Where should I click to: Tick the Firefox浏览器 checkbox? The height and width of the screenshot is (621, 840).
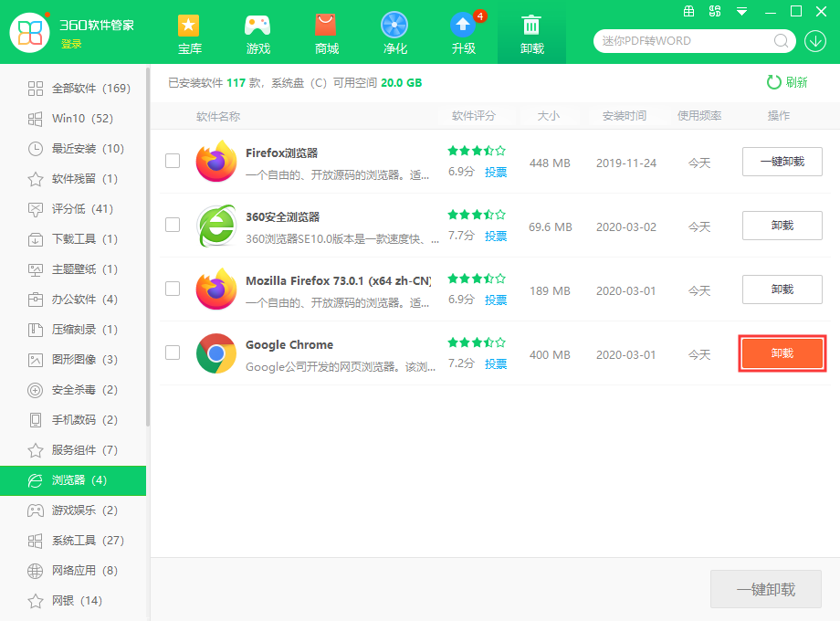tap(173, 161)
